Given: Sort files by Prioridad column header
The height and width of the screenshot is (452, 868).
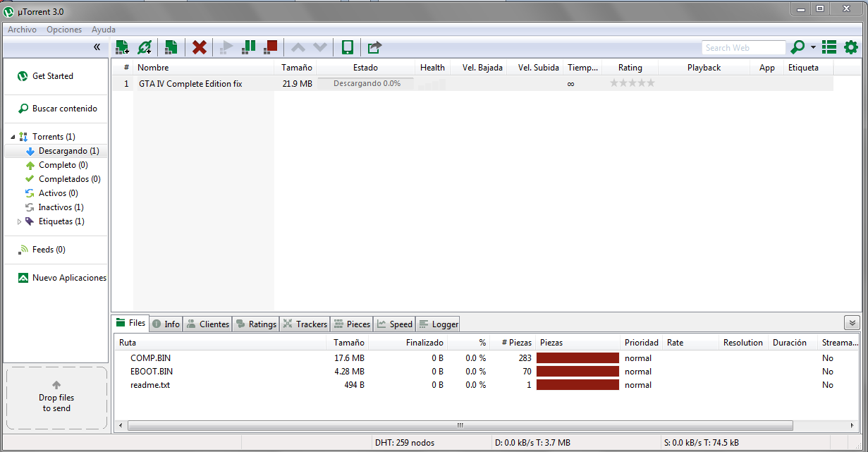Looking at the screenshot, I should tap(642, 343).
